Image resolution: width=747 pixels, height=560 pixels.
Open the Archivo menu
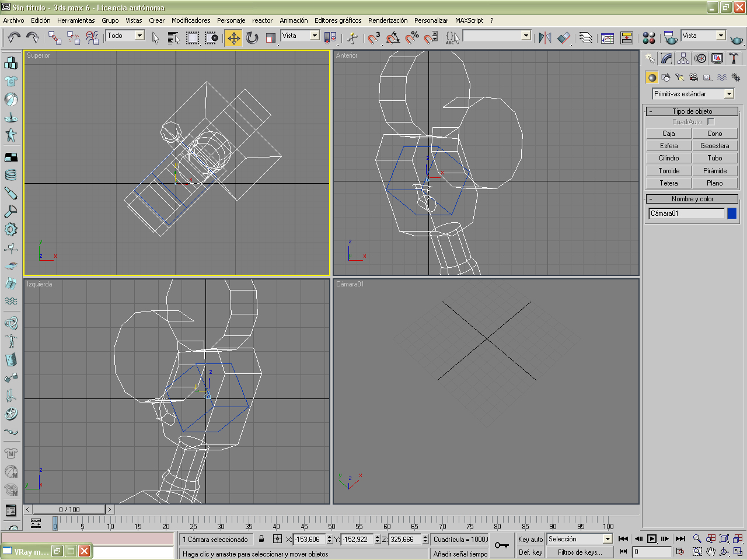click(14, 20)
